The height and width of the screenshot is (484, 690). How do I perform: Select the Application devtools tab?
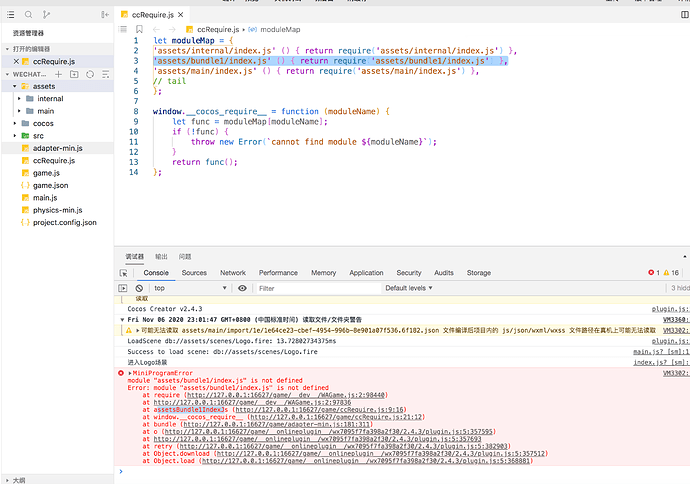[366, 273]
